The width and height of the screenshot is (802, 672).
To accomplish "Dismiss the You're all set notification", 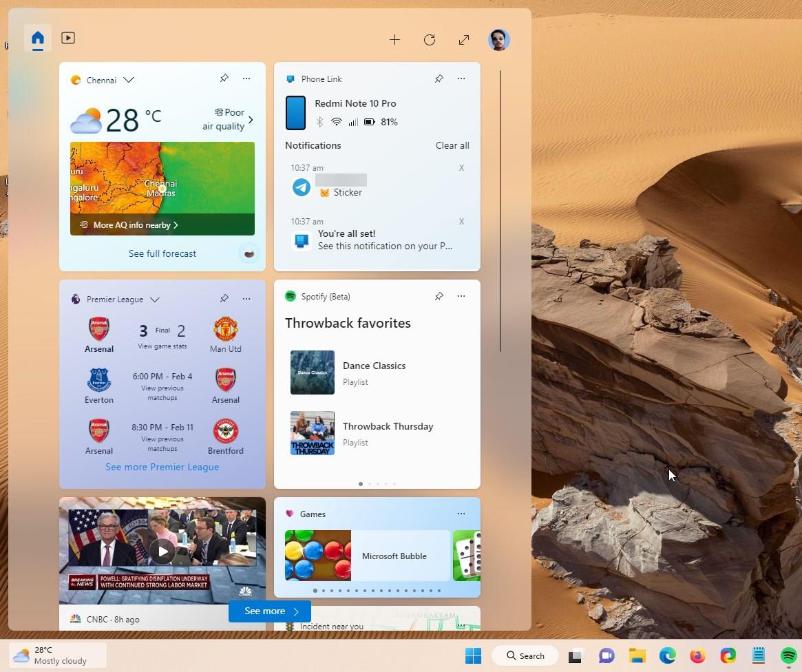I will pyautogui.click(x=461, y=222).
